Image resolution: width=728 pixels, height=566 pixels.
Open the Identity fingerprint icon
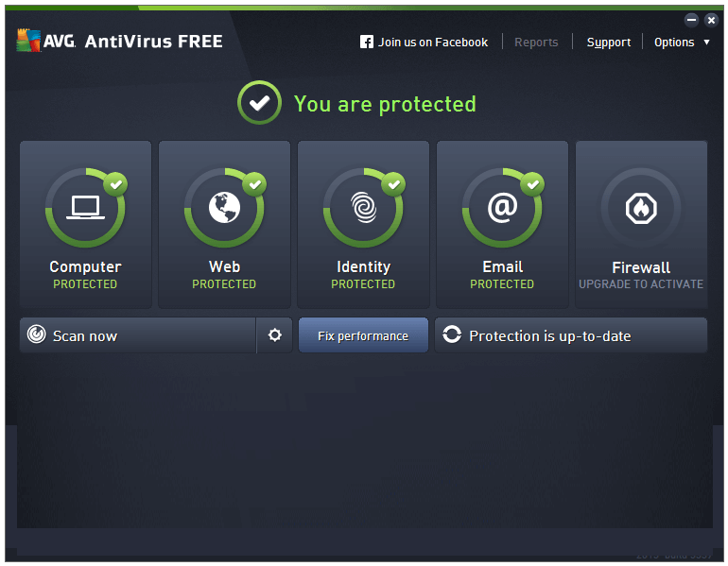pyautogui.click(x=363, y=208)
